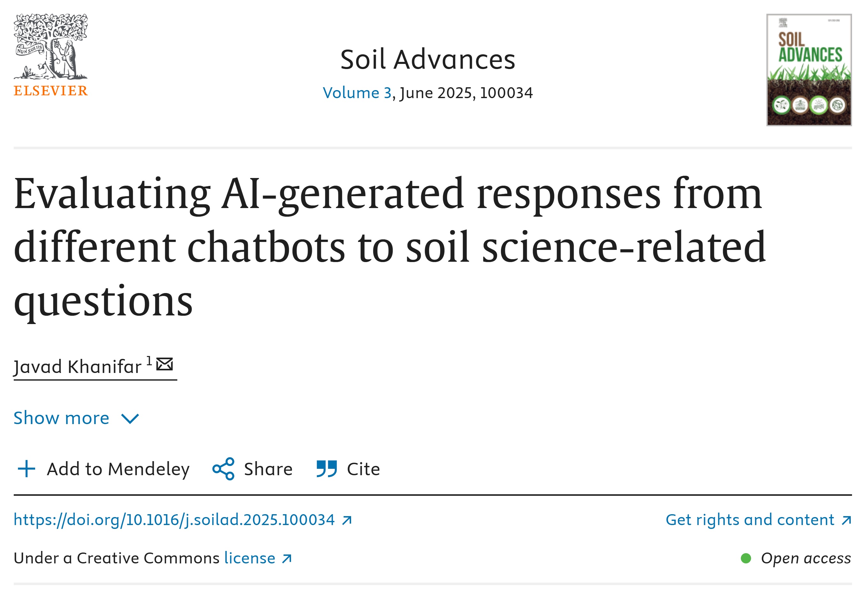
Task: Select author Javad Khanifar
Action: (x=78, y=367)
